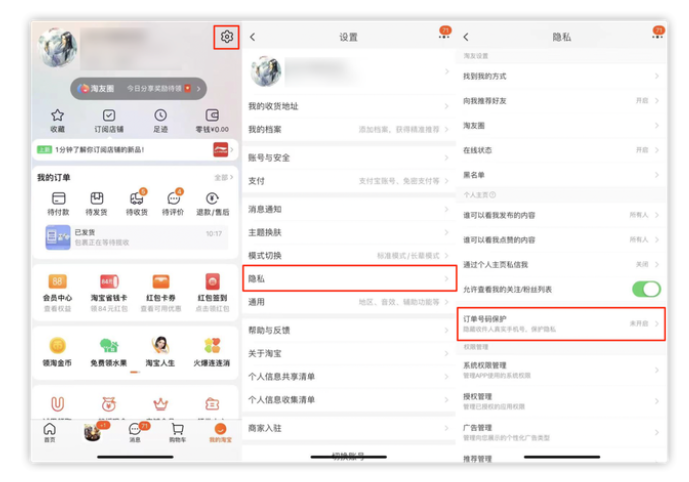The height and width of the screenshot is (482, 689).
Task: Open 待付款 pending payment icon
Action: (58, 199)
